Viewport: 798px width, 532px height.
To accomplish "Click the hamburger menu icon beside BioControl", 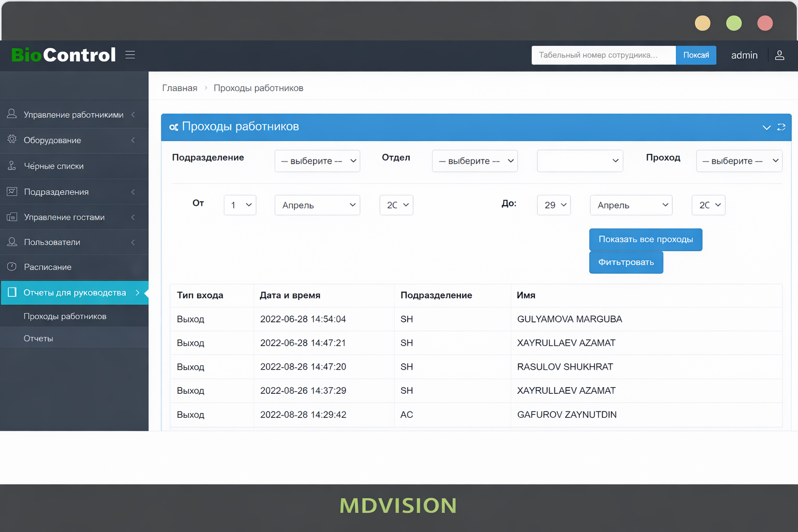I will [x=130, y=55].
